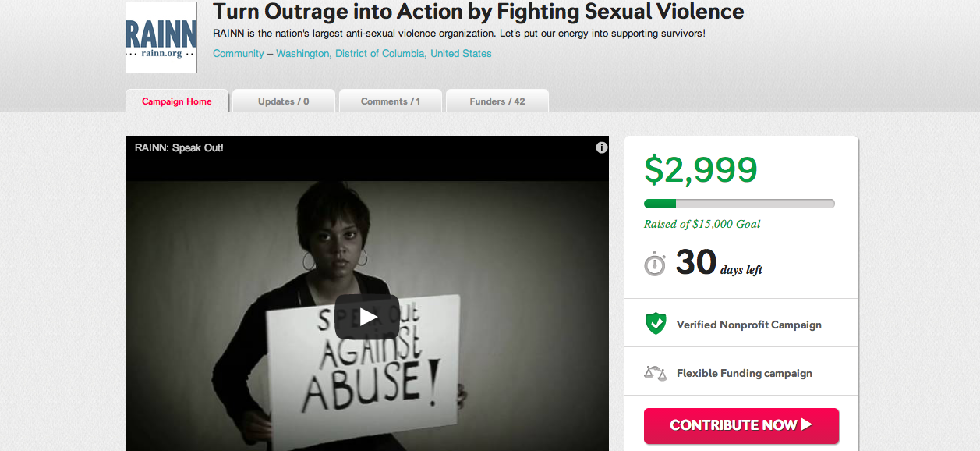Click the Raised of $15,000 Goal text

coord(702,224)
